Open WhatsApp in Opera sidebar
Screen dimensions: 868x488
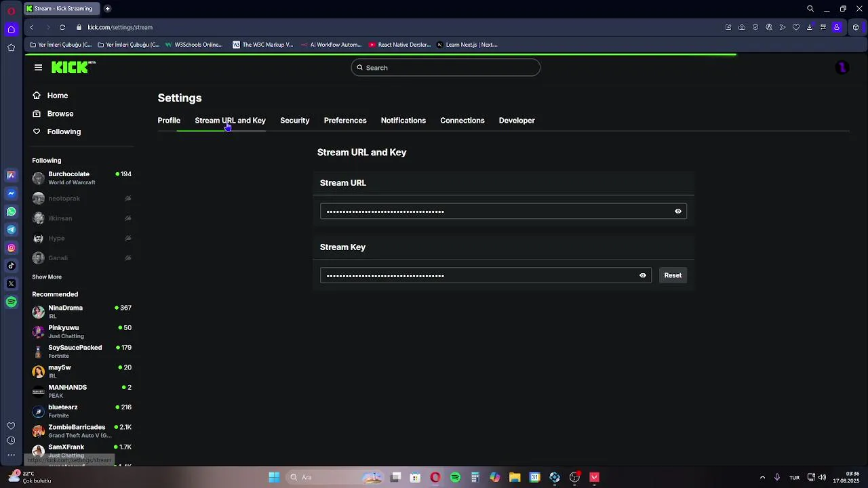pos(11,211)
